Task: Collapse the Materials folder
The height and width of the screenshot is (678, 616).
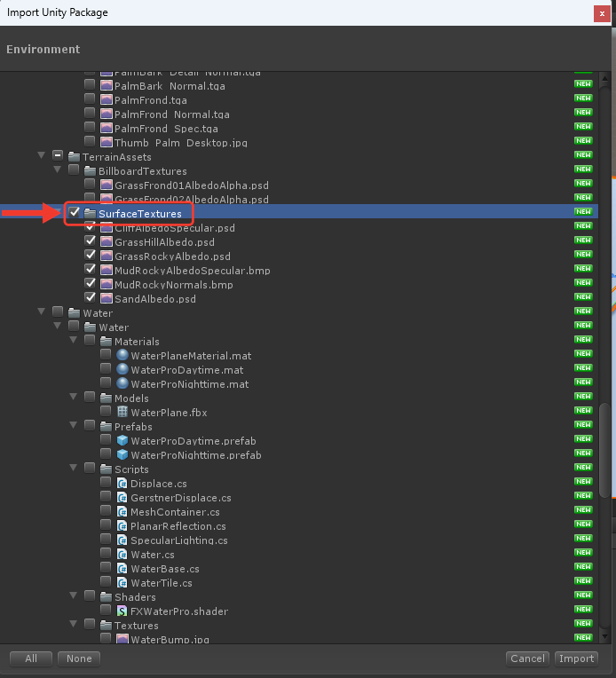Action: click(74, 340)
